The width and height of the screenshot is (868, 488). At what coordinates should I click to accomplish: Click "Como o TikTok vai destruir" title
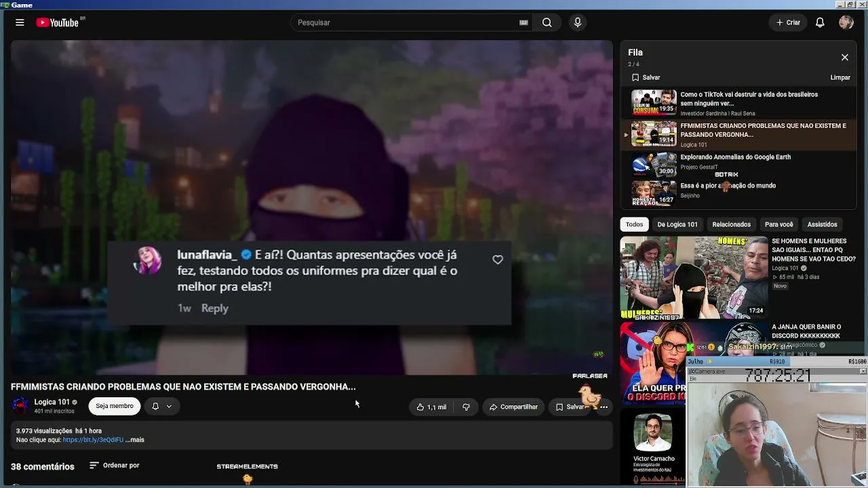pos(749,99)
